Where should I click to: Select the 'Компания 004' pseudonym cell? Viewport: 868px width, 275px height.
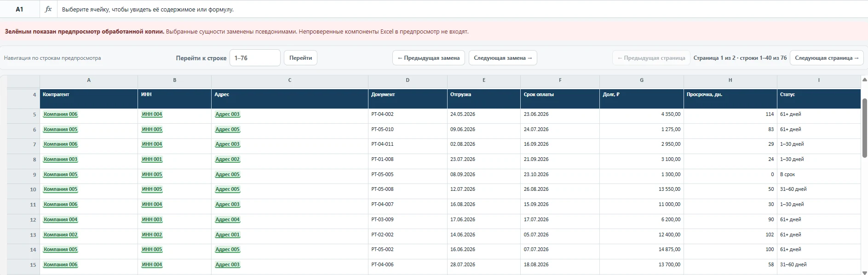point(61,220)
